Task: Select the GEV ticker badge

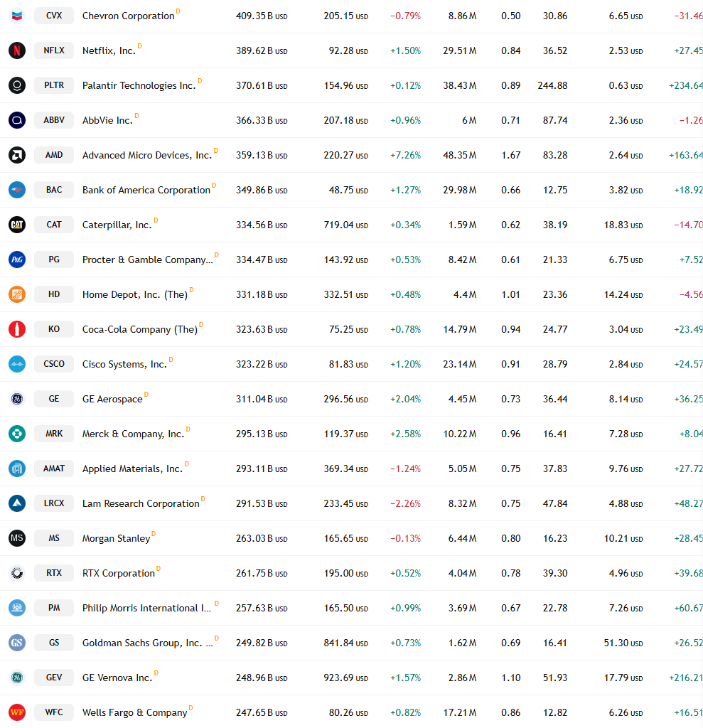Action: (54, 677)
